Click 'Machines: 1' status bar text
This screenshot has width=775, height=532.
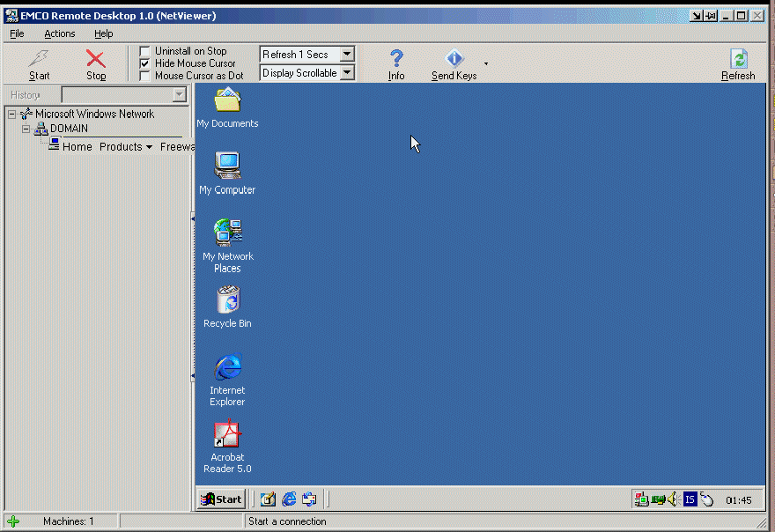point(68,521)
